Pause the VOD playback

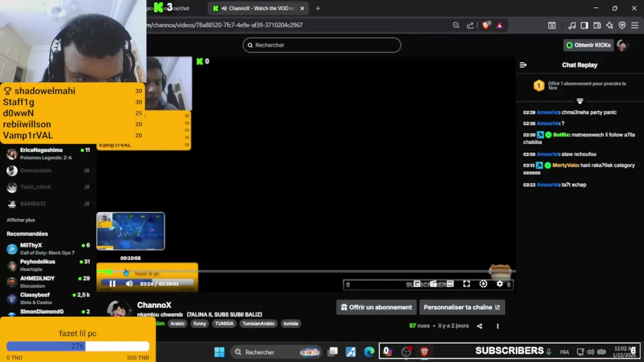tap(112, 284)
